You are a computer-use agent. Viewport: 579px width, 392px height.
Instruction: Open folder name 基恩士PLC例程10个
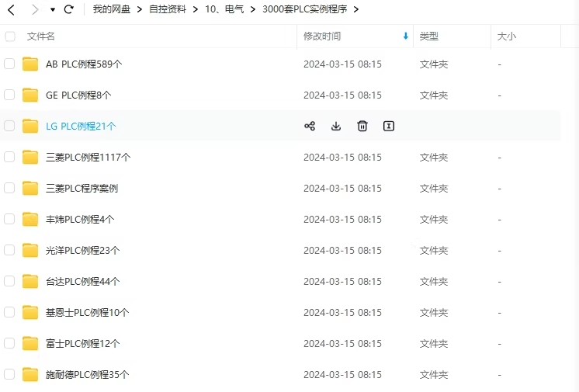(x=87, y=312)
